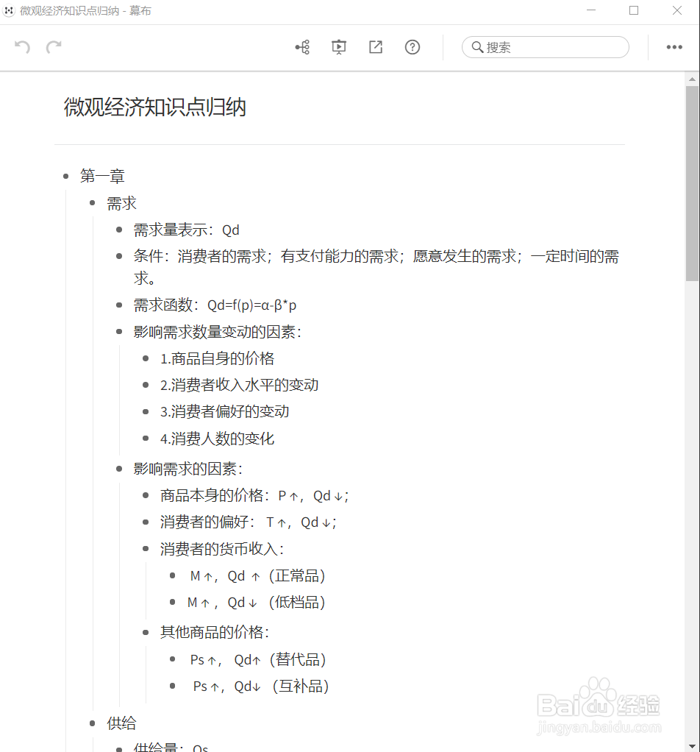Click the magnifier icon in search box
Image resolution: width=700 pixels, height=752 pixels.
[x=477, y=47]
